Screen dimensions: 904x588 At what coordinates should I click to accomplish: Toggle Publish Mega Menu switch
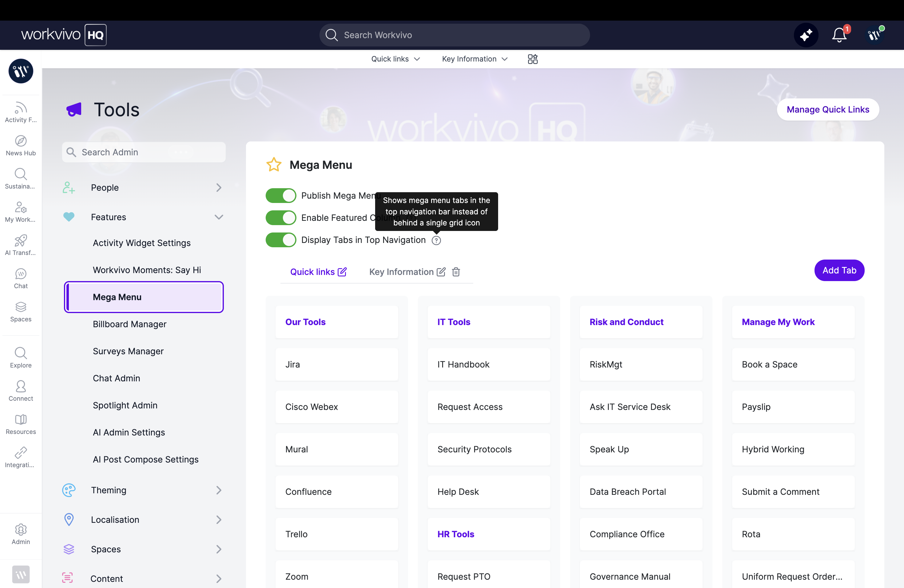tap(281, 196)
